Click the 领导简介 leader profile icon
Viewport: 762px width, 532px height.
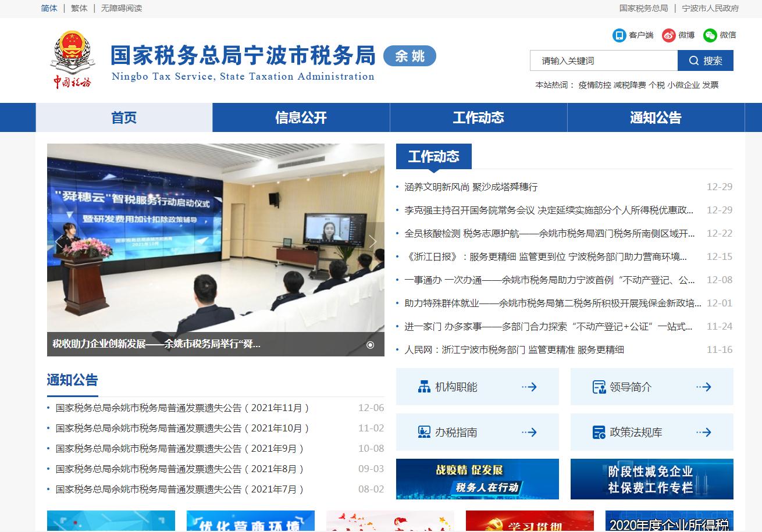pyautogui.click(x=599, y=387)
